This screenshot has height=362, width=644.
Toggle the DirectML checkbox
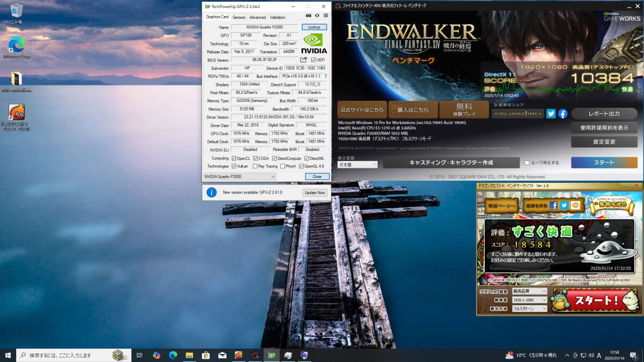(307, 158)
